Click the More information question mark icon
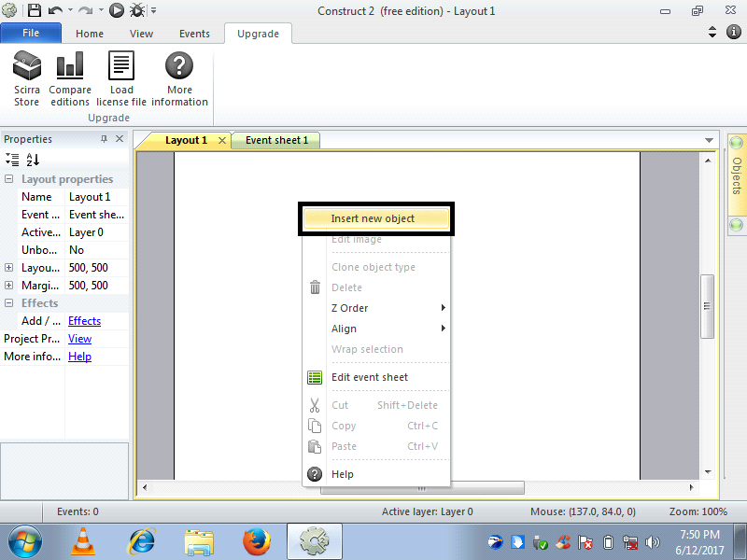This screenshot has height=560, width=747. (x=179, y=65)
